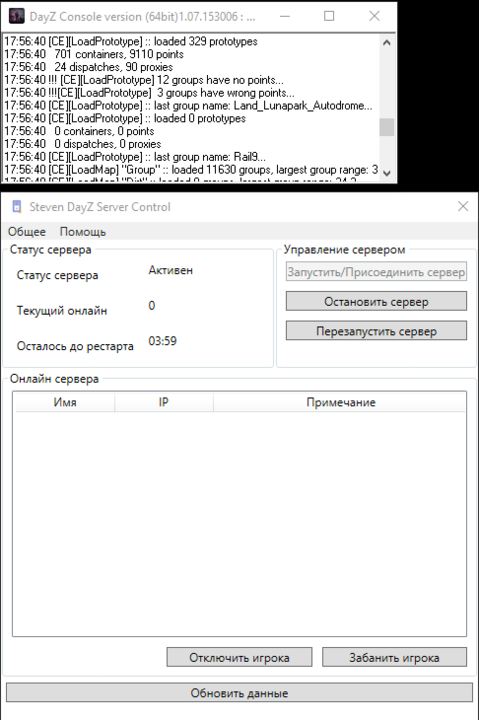The height and width of the screenshot is (720, 479).
Task: Click the log line mentioning Land_Lunapark_Autodrome
Action: point(188,106)
